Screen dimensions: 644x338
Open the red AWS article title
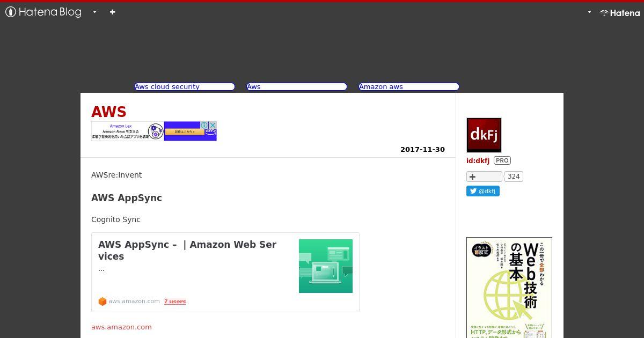[x=109, y=112]
